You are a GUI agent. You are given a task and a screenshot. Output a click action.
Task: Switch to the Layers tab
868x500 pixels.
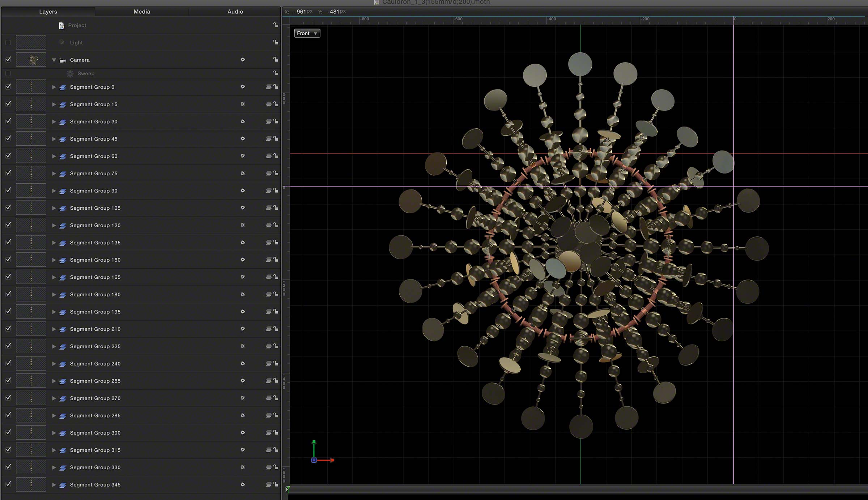tap(48, 12)
